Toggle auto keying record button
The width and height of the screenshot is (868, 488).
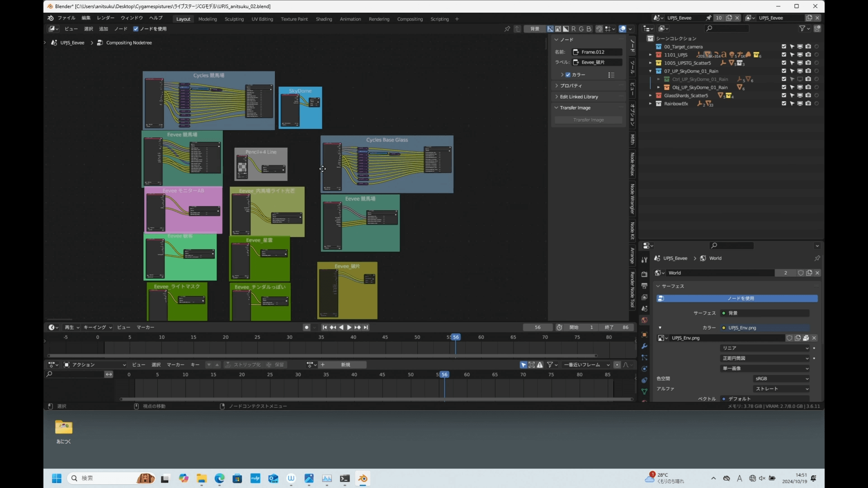pos(307,328)
